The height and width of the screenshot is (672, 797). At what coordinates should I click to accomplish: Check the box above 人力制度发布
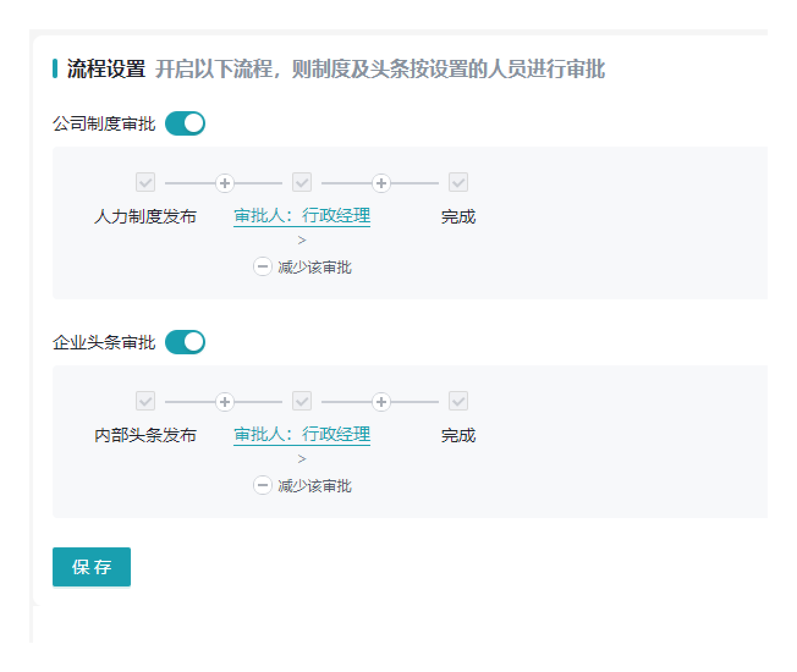[145, 182]
